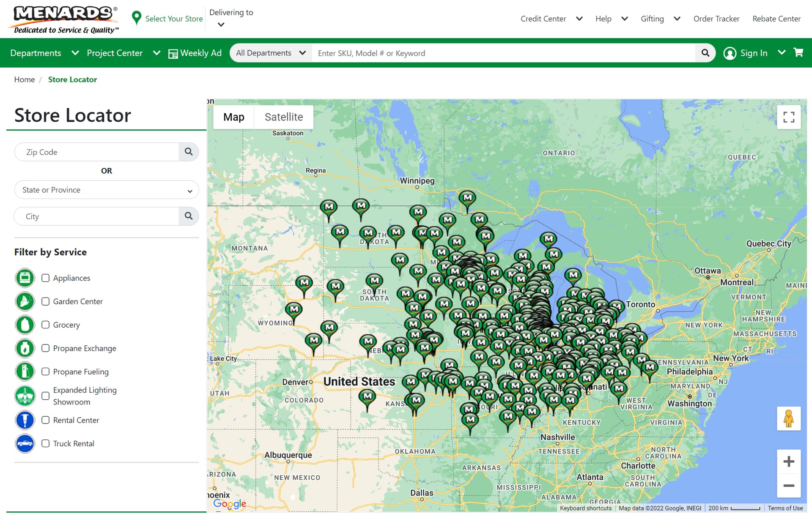Image resolution: width=812 pixels, height=519 pixels.
Task: Click the main search magnifier icon
Action: tap(705, 53)
